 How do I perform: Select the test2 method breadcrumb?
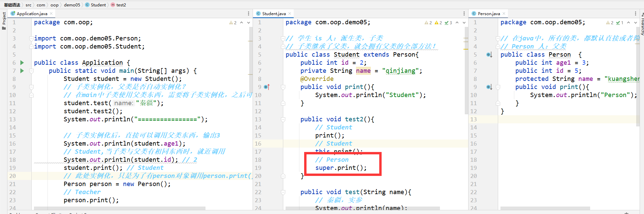coord(119,5)
